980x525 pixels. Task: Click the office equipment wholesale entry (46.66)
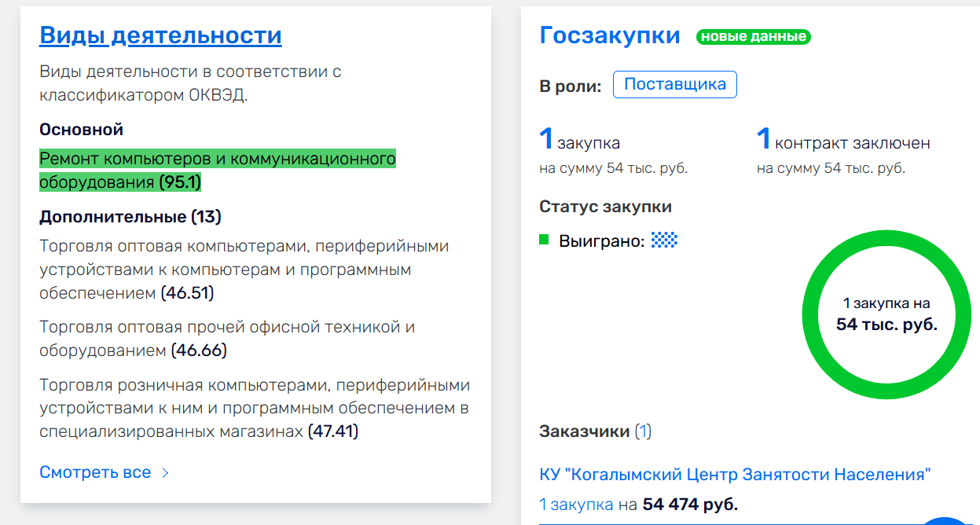pyautogui.click(x=226, y=339)
